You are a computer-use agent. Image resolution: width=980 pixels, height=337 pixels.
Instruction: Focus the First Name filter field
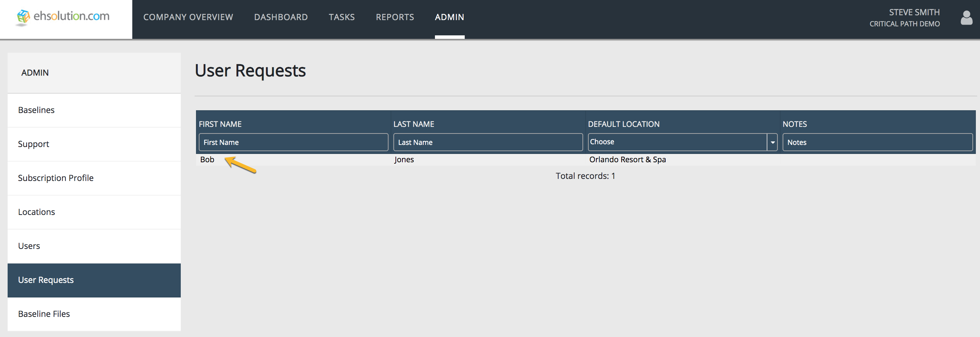coord(293,142)
